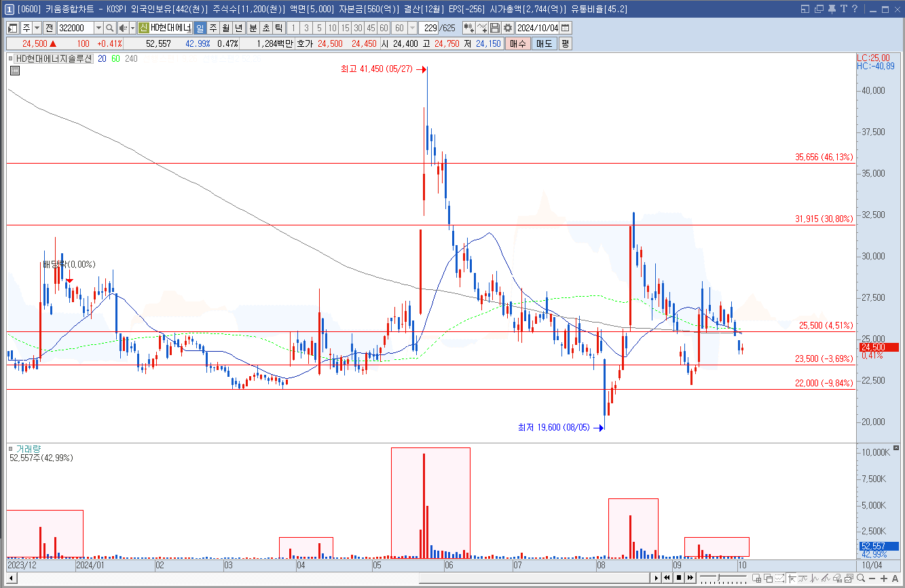Click the add chart window icon at bottom
This screenshot has height=588, width=905.
[x=757, y=578]
